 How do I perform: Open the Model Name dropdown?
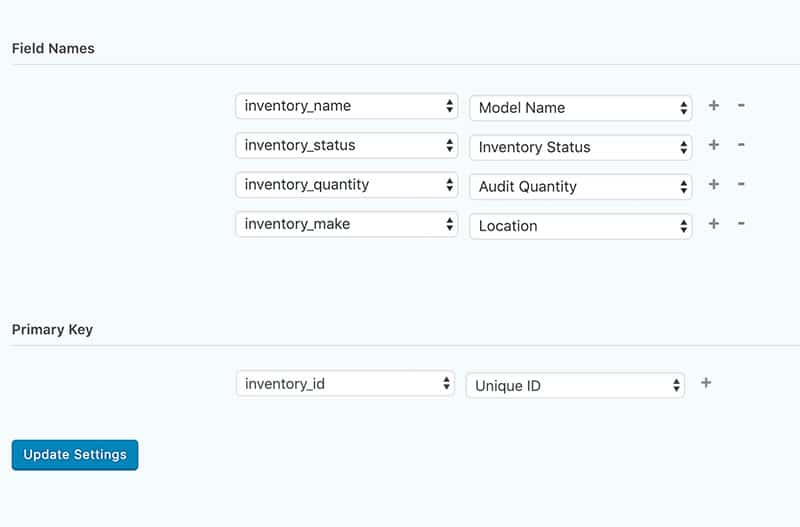[581, 108]
